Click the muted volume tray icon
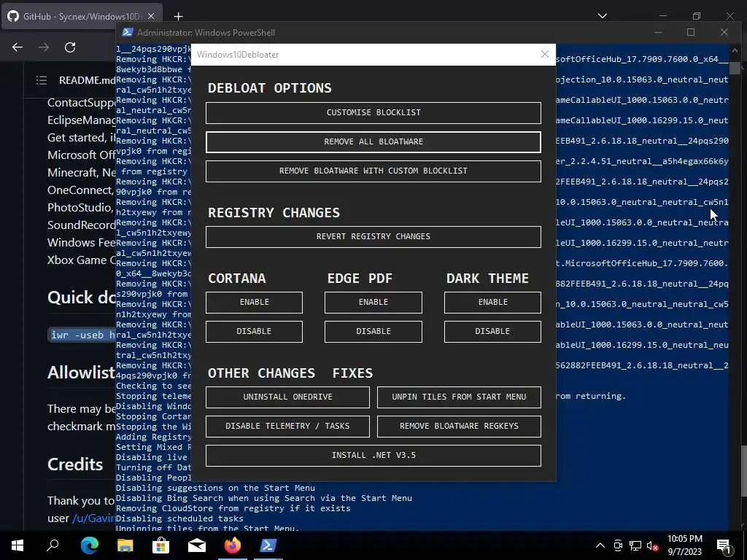Image resolution: width=747 pixels, height=560 pixels. click(x=653, y=545)
